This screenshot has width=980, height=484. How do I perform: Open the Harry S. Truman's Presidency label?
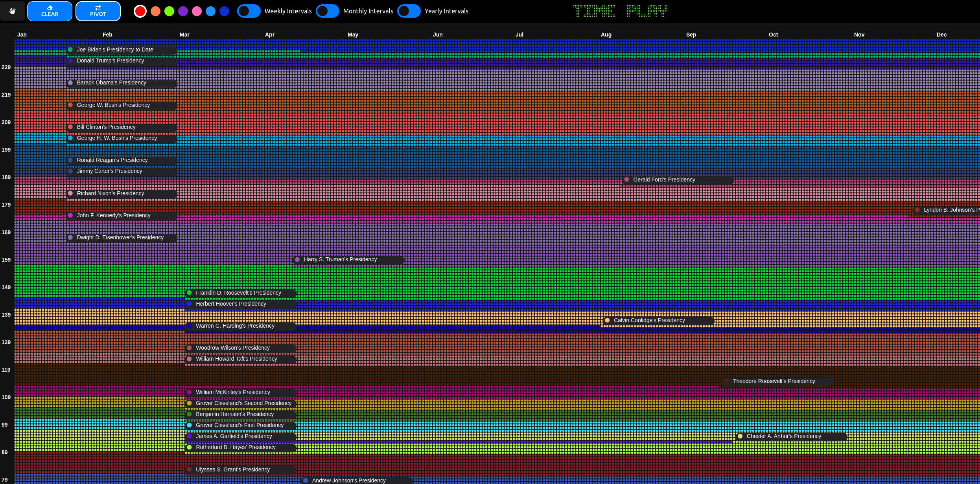[x=340, y=259]
